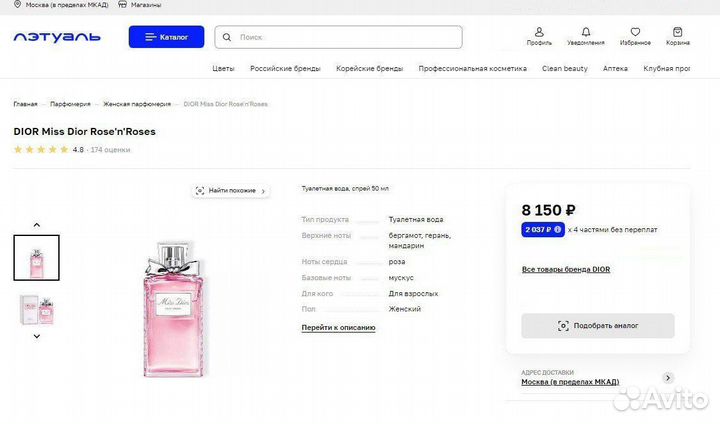Viewport: 720px width, 424px height.
Task: Click the search magnifier icon
Action: point(227,37)
